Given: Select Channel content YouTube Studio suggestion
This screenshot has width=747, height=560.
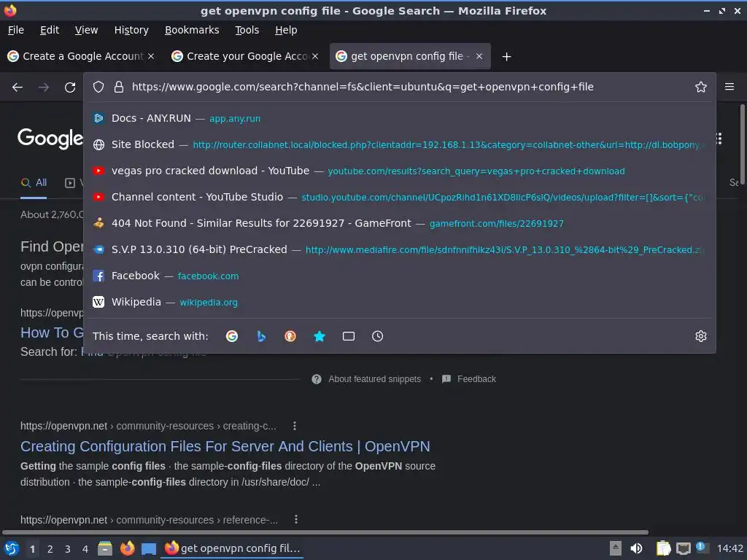Looking at the screenshot, I should pos(399,197).
